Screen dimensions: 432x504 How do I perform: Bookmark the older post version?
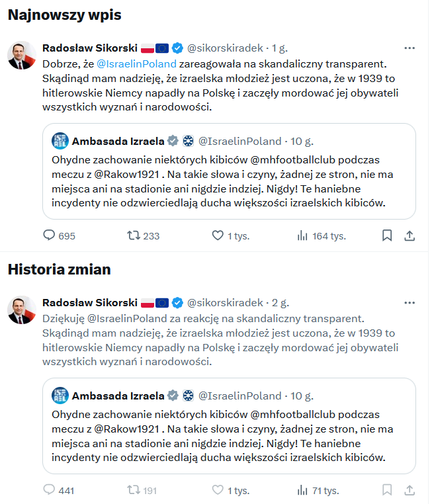[387, 491]
